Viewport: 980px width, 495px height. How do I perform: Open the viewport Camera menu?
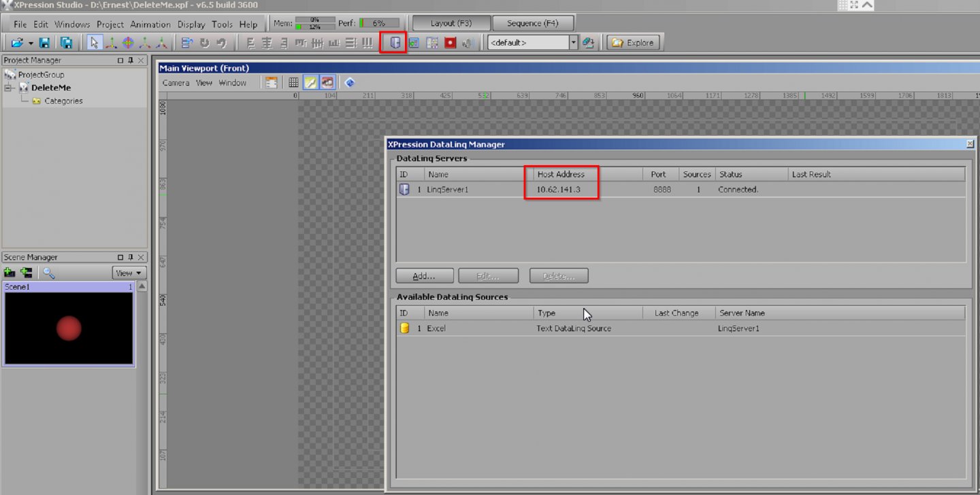point(176,83)
